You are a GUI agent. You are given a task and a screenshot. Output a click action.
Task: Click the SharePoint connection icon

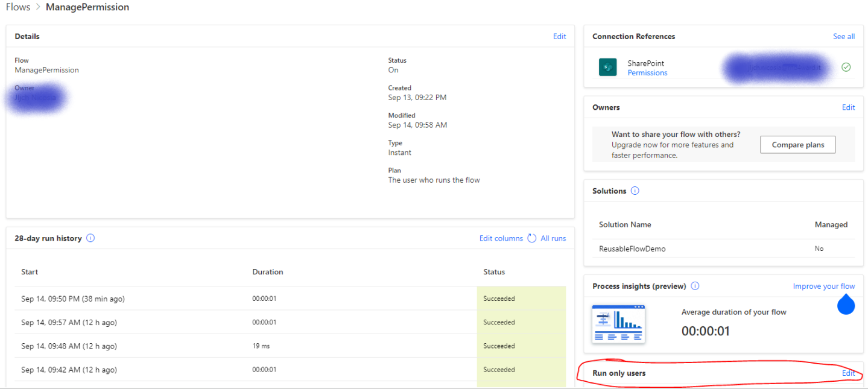[607, 68]
